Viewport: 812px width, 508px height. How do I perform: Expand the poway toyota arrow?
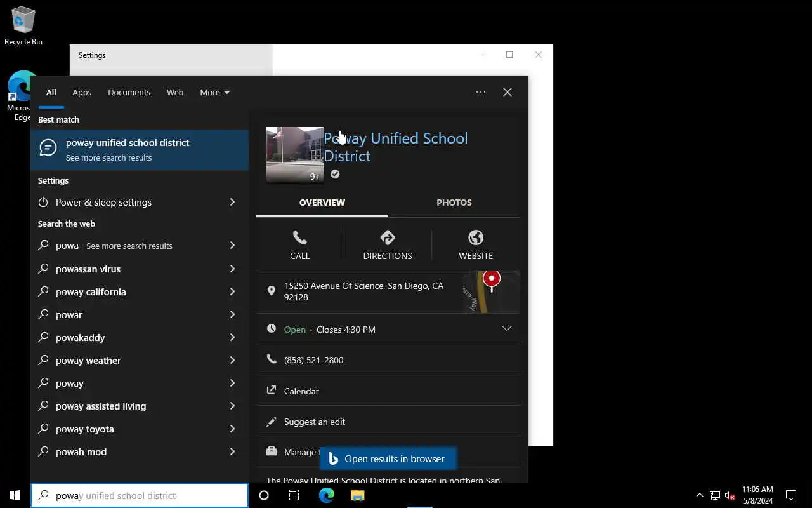coord(232,429)
